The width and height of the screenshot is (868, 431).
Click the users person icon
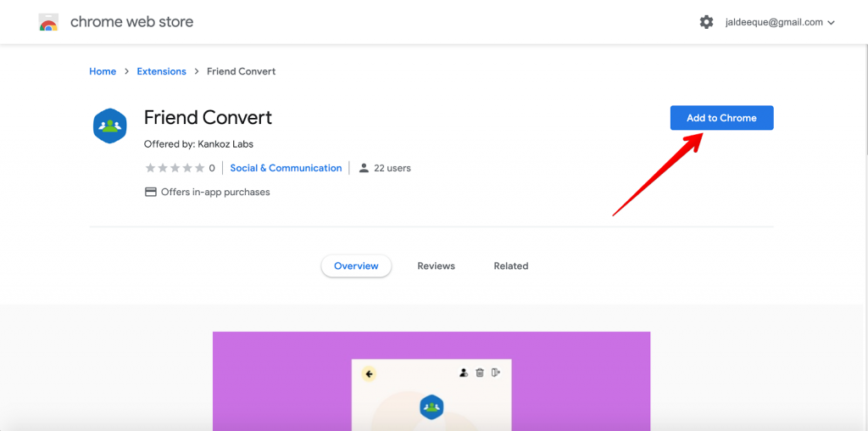tap(364, 168)
